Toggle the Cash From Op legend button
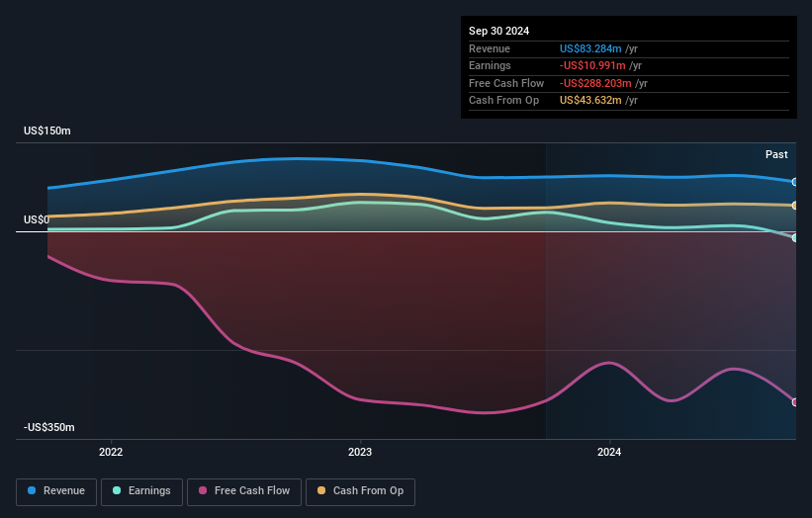The width and height of the screenshot is (812, 518). pyautogui.click(x=360, y=491)
